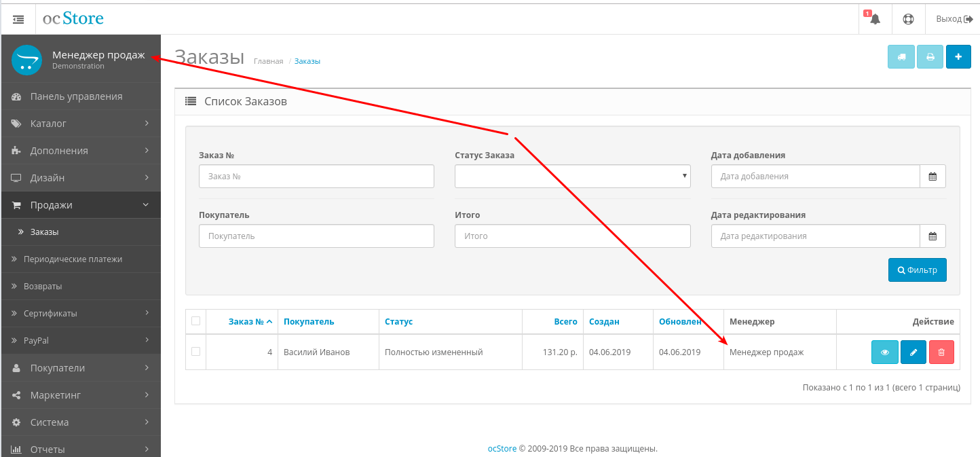The image size is (980, 457).
Task: Click the shopping cart profile avatar
Action: (27, 60)
